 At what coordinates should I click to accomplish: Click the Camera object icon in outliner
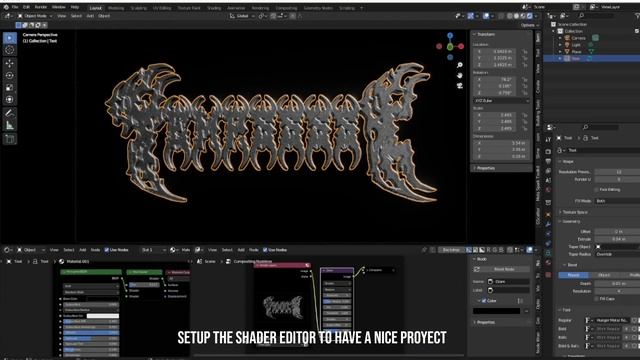[x=567, y=38]
